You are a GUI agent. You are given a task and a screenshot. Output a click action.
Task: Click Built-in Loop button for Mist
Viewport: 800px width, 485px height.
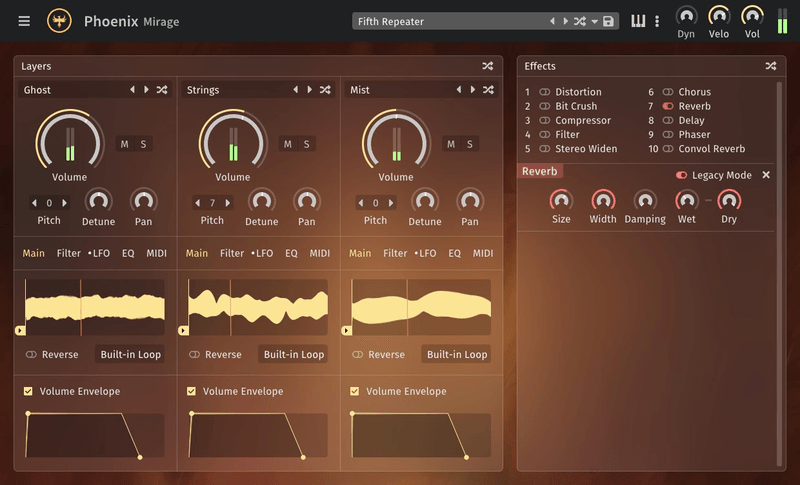(457, 354)
